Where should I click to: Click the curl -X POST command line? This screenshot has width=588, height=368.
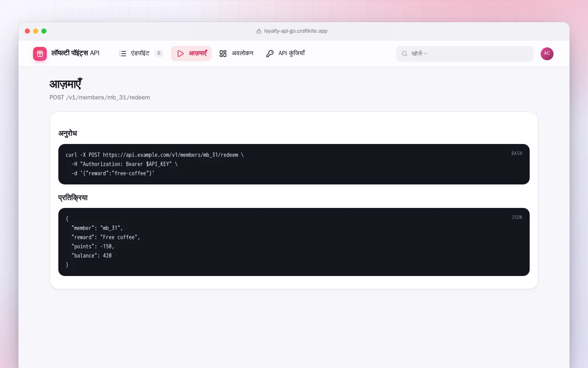click(x=155, y=155)
